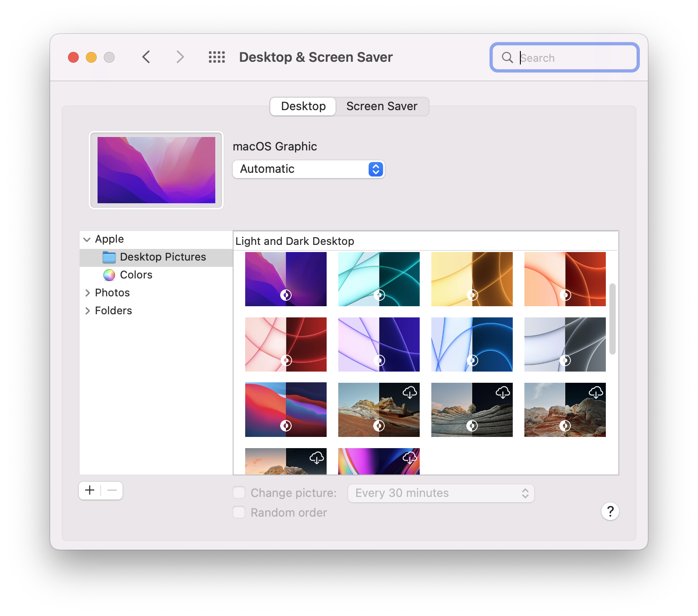Select the Desktop tab

click(303, 106)
